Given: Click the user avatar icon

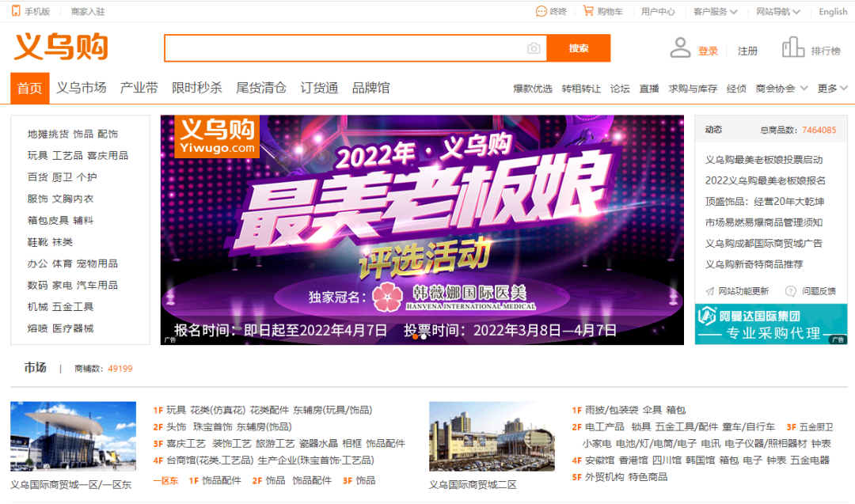Looking at the screenshot, I should pyautogui.click(x=680, y=48).
